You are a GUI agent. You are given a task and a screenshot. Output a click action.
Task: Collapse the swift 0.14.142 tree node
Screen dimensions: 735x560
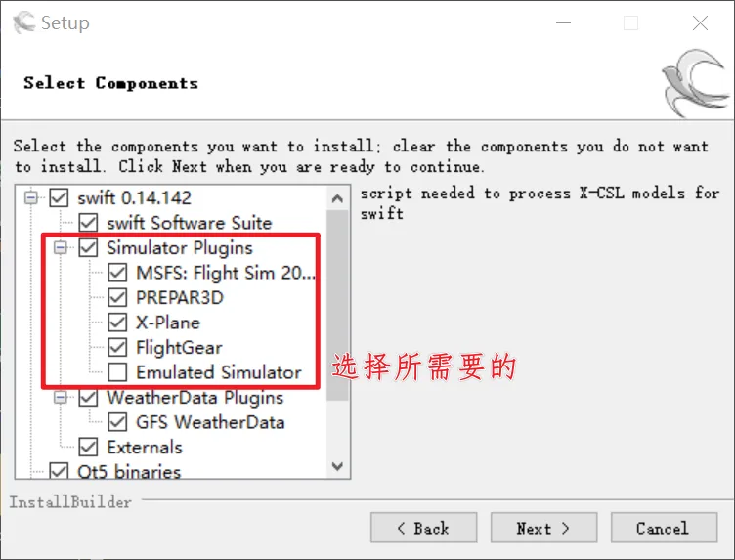tap(31, 197)
